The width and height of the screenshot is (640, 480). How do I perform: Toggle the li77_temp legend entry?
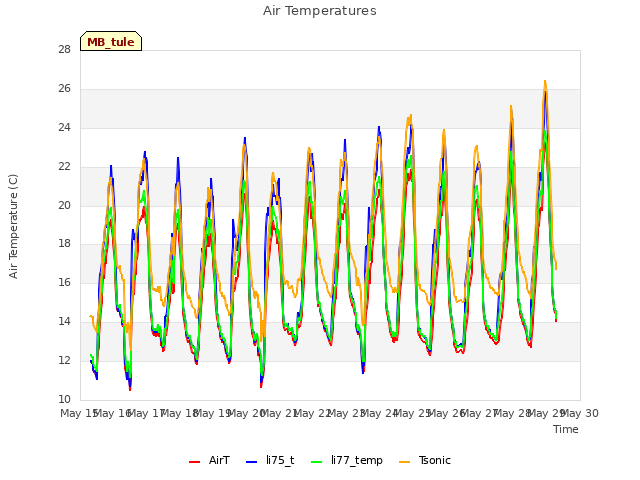(347, 461)
